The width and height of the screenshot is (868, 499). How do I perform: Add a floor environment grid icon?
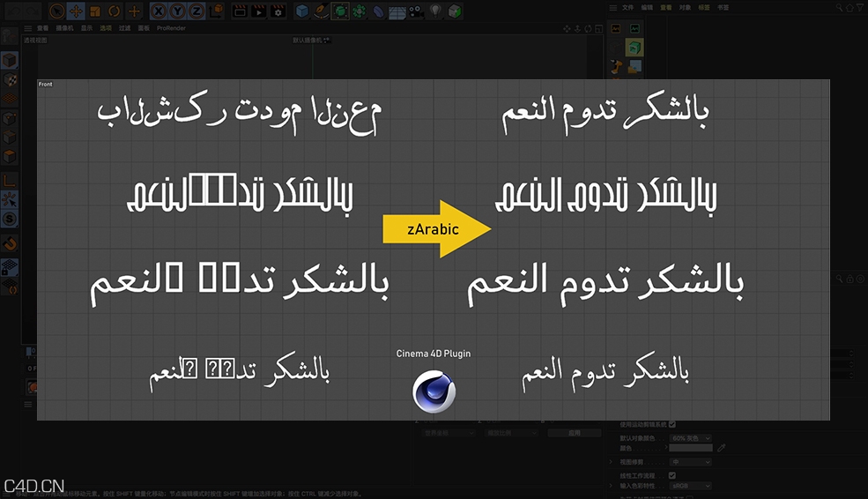coord(397,11)
